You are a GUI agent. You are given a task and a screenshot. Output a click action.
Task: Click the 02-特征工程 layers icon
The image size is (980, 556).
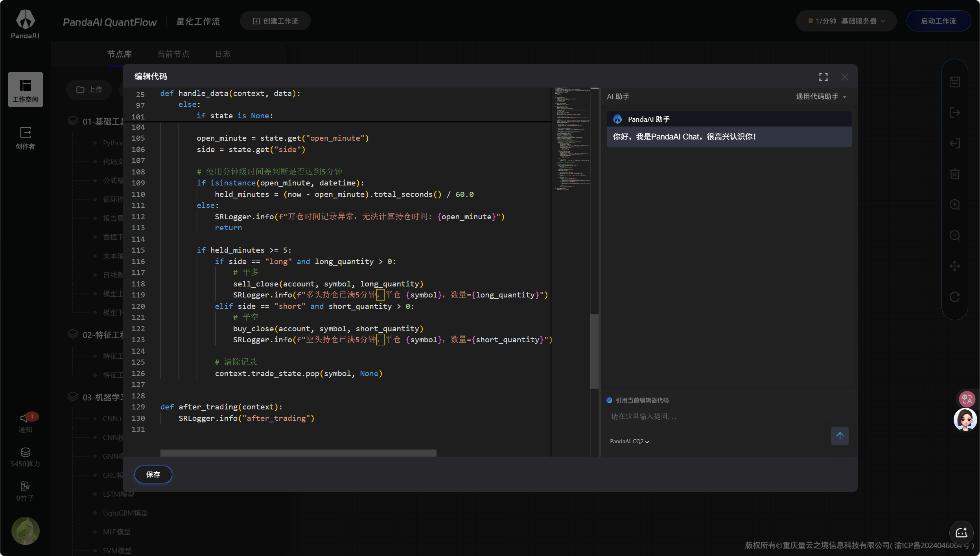pyautogui.click(x=73, y=334)
